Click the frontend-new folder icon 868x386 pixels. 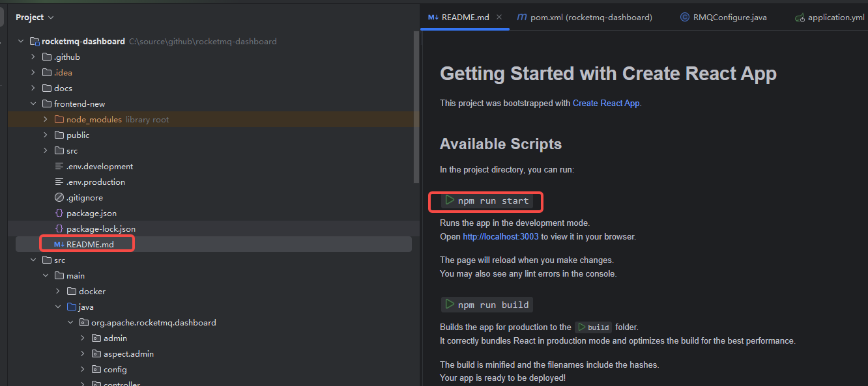47,103
